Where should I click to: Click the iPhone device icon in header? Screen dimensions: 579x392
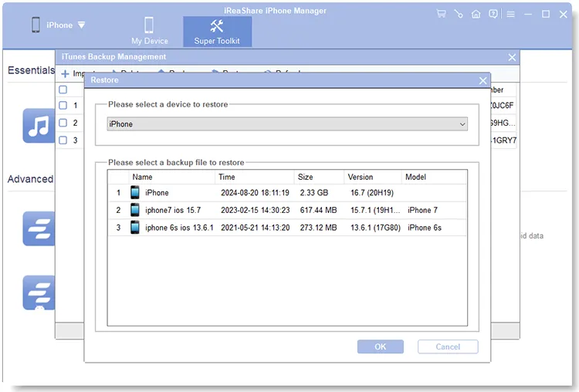coord(36,25)
